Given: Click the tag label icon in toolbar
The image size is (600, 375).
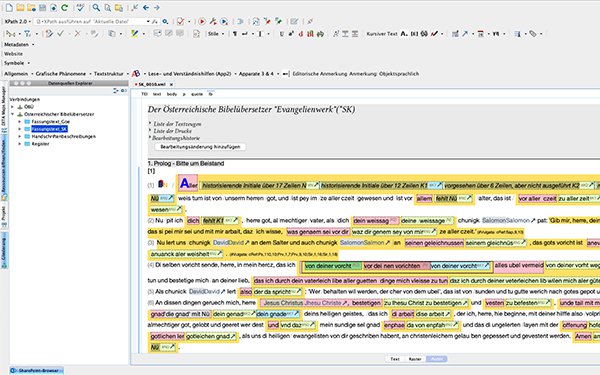Looking at the screenshot, I should (533, 34).
